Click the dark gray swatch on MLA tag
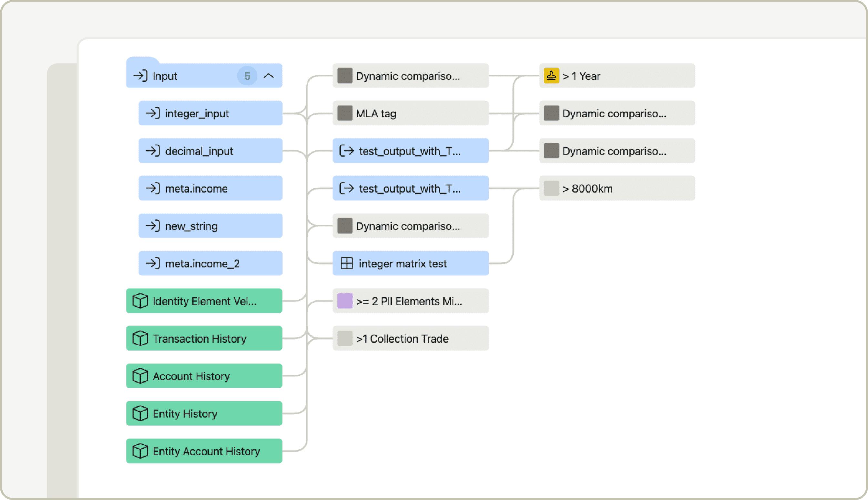This screenshot has height=500, width=868. [345, 113]
